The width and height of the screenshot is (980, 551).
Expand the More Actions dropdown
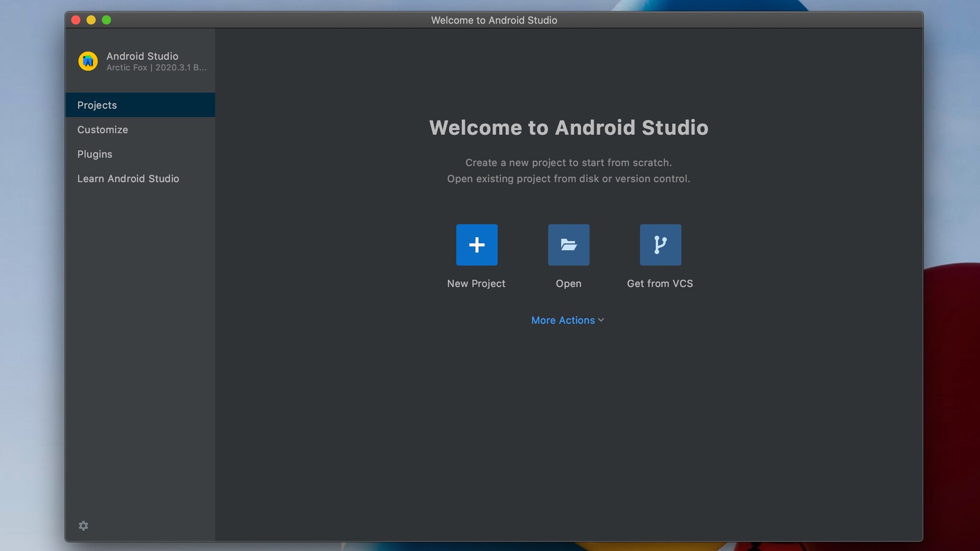tap(568, 320)
